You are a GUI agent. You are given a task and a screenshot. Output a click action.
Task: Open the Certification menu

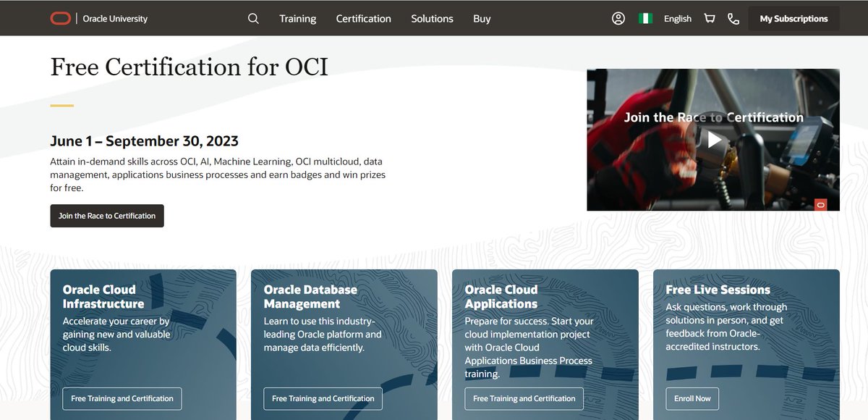pyautogui.click(x=364, y=18)
